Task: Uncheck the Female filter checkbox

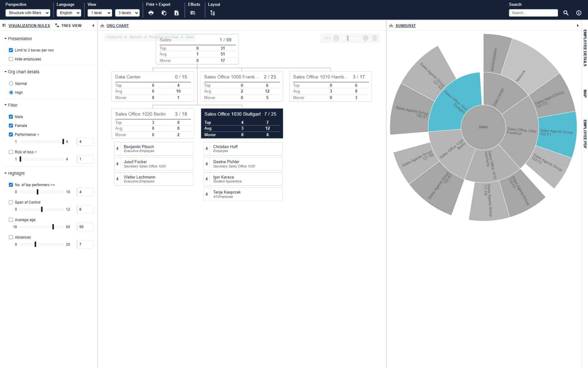Action: (11, 126)
